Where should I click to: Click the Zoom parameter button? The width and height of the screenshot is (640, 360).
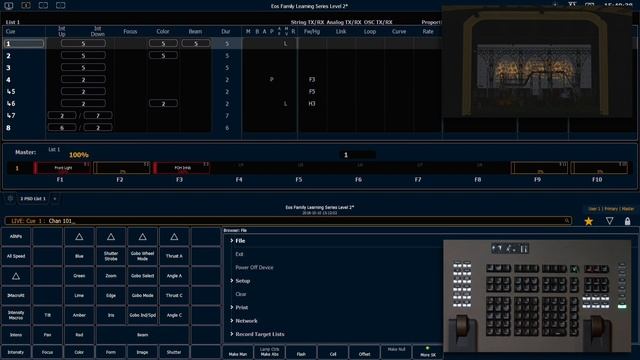(x=111, y=276)
